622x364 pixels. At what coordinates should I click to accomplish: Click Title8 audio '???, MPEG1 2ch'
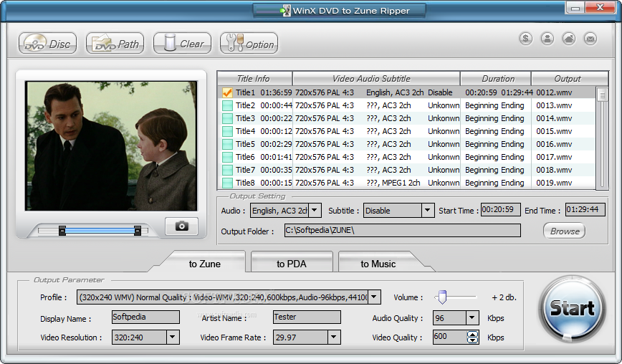click(393, 183)
